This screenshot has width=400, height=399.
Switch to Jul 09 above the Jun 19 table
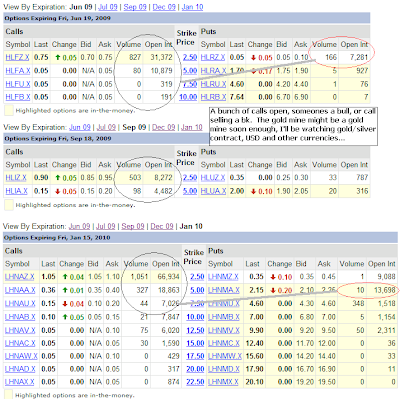coord(108,7)
